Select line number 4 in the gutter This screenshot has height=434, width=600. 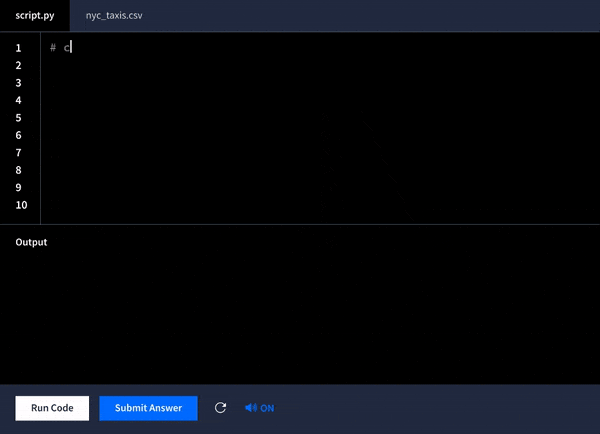click(19, 100)
